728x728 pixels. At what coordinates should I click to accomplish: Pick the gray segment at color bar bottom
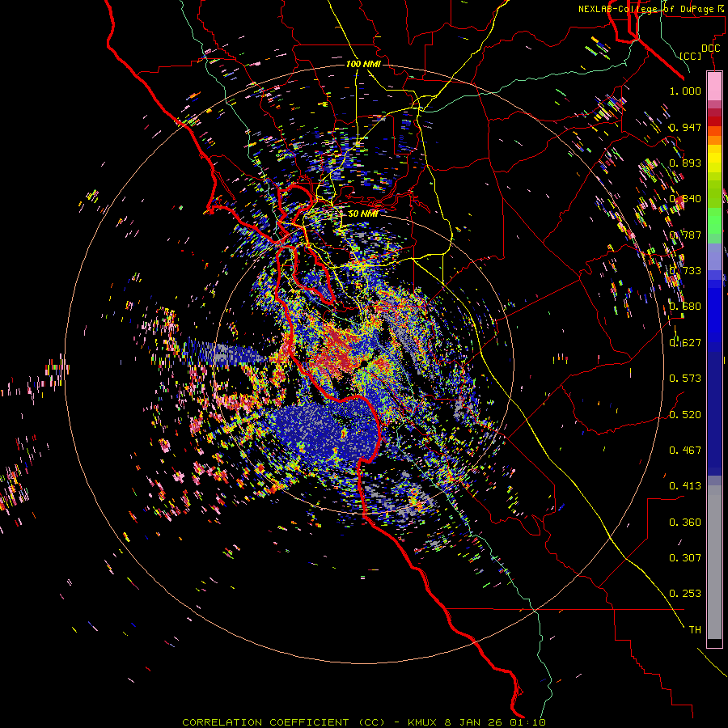click(714, 562)
